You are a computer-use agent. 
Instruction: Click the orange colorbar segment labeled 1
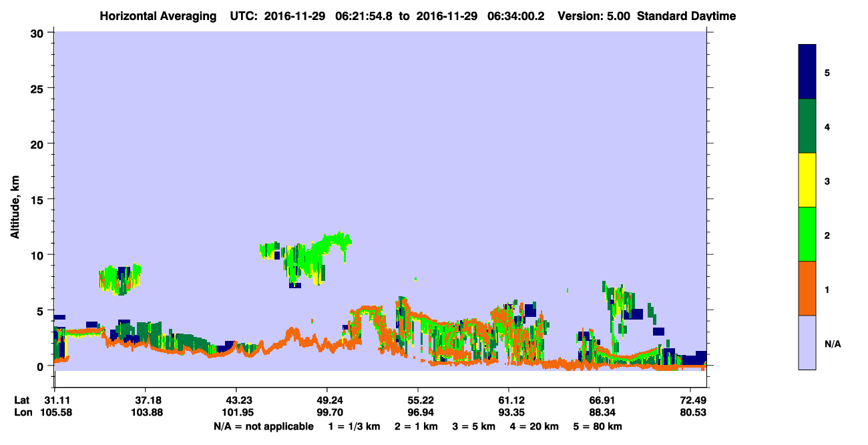click(807, 288)
